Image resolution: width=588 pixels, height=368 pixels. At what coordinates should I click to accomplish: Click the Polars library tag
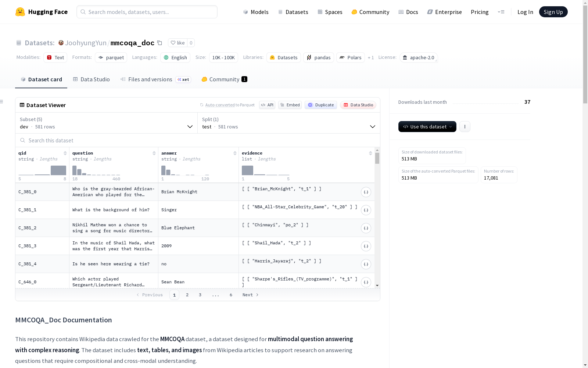pos(351,57)
